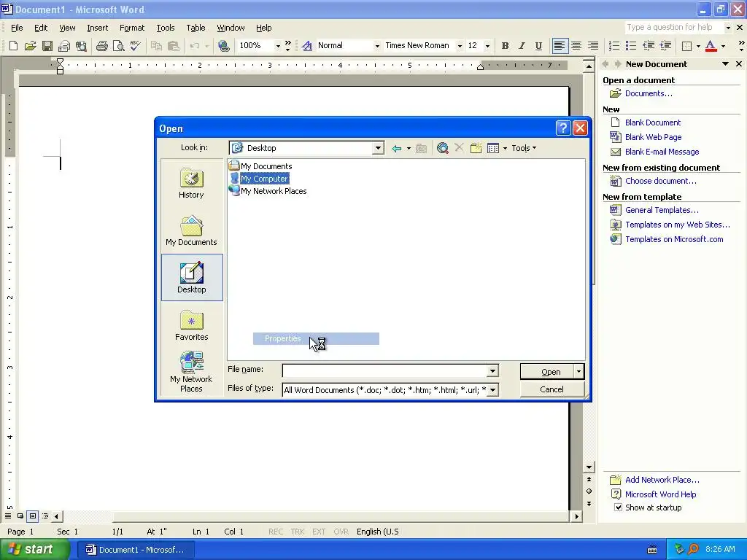Click the Type a question for help box

pyautogui.click(x=673, y=27)
